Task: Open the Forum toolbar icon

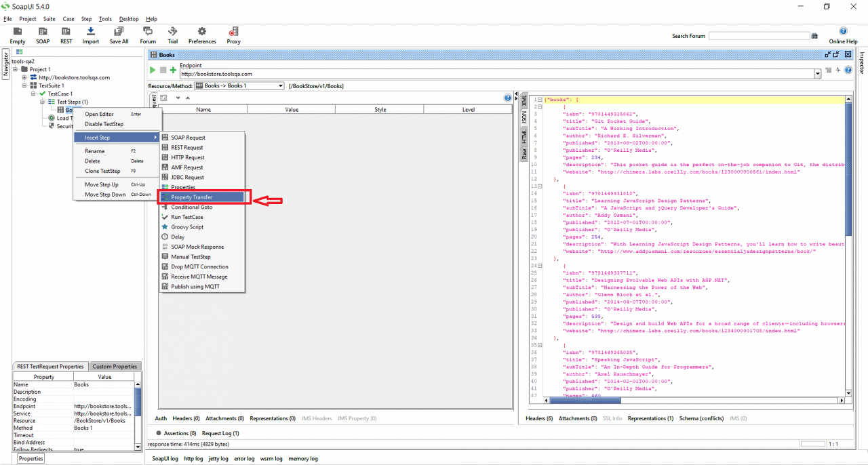Action: (x=148, y=35)
